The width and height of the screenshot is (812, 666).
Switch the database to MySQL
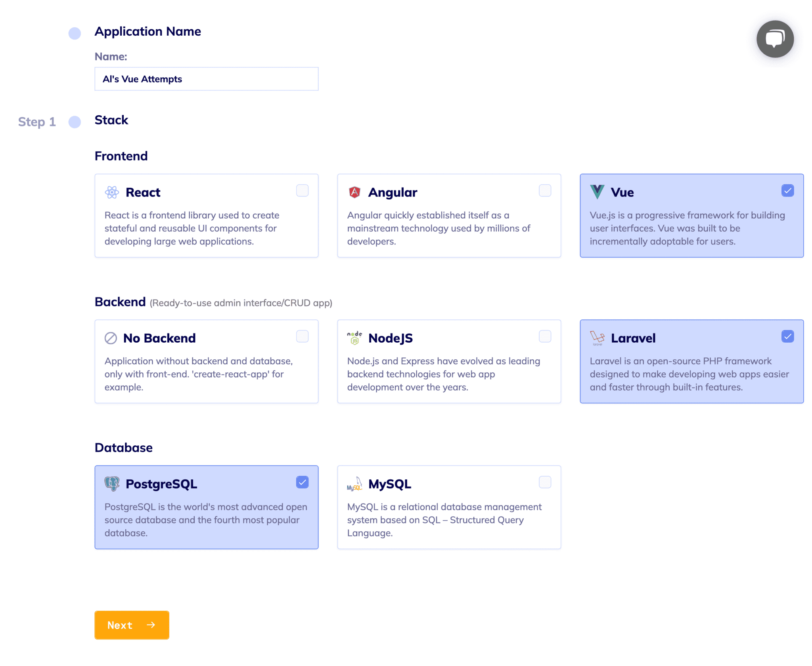click(x=545, y=482)
